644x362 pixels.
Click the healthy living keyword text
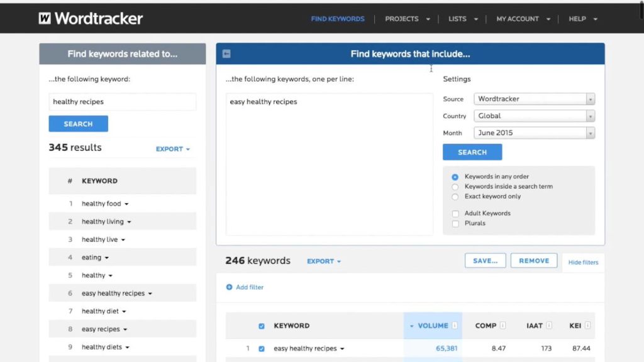(103, 222)
